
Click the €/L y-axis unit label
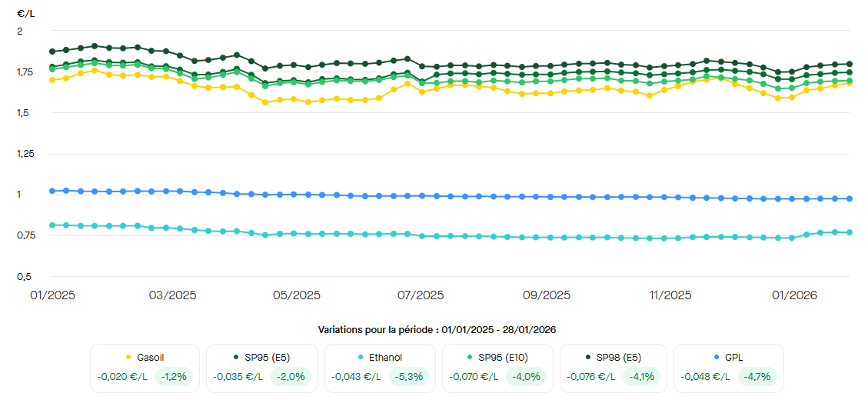pos(25,13)
